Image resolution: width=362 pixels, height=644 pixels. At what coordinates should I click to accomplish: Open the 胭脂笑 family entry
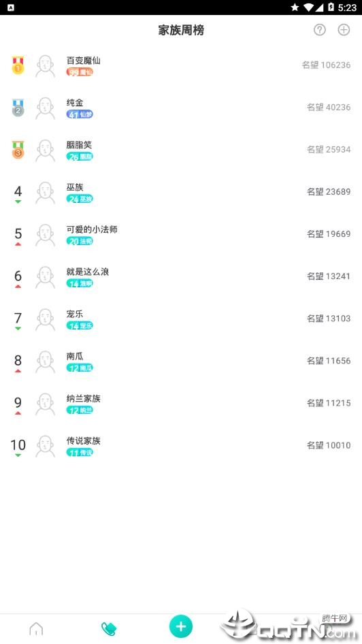pyautogui.click(x=181, y=150)
